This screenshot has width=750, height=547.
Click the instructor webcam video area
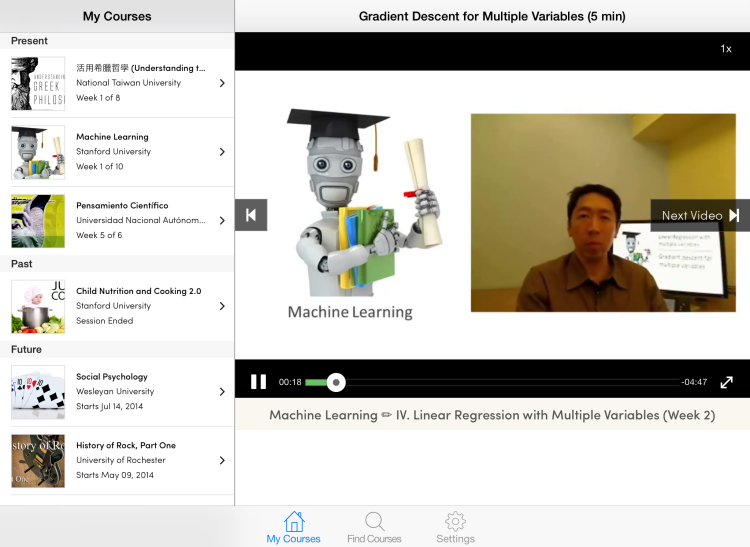click(x=603, y=213)
